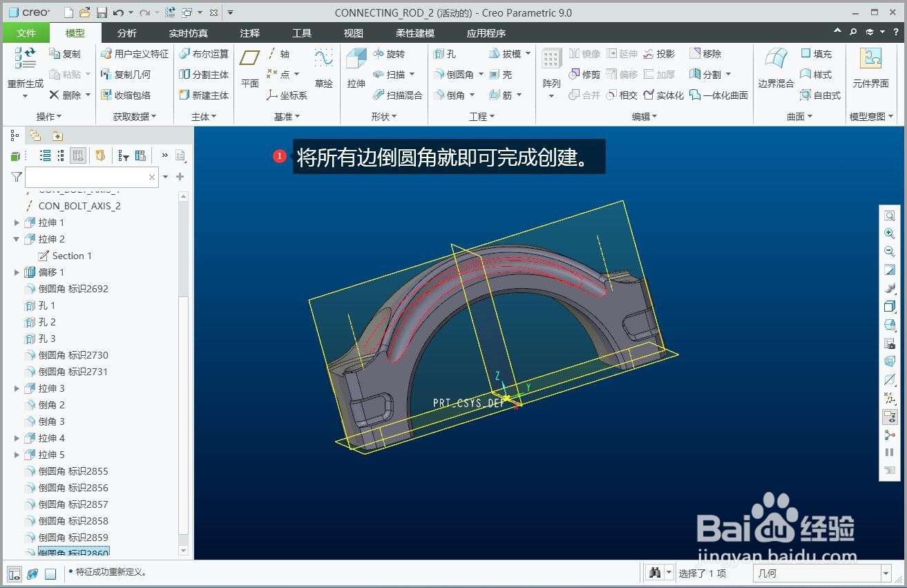Viewport: 907px width, 588px height.
Task: Switch to the 注释 tab
Action: pyautogui.click(x=250, y=33)
